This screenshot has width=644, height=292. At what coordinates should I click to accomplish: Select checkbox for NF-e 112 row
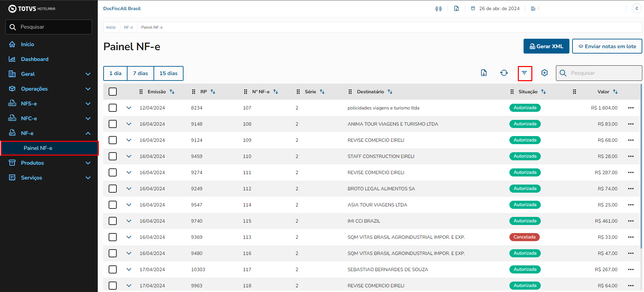tap(113, 189)
